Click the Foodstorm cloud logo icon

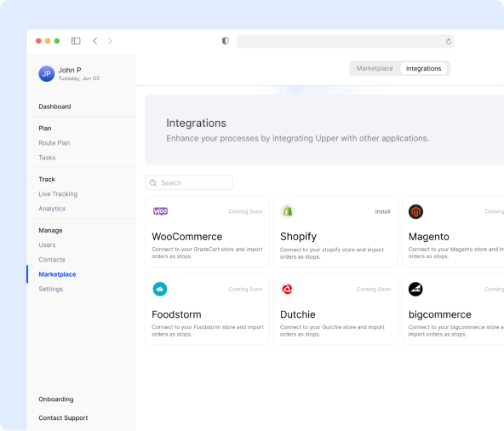pyautogui.click(x=160, y=289)
